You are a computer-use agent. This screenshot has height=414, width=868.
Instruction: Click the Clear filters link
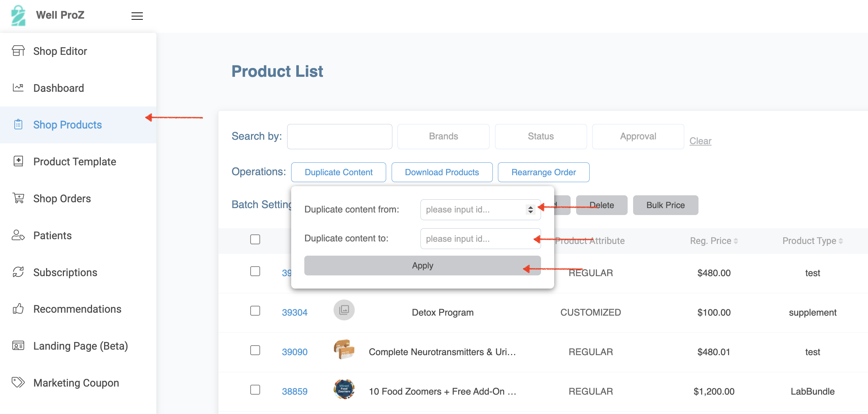coord(700,141)
